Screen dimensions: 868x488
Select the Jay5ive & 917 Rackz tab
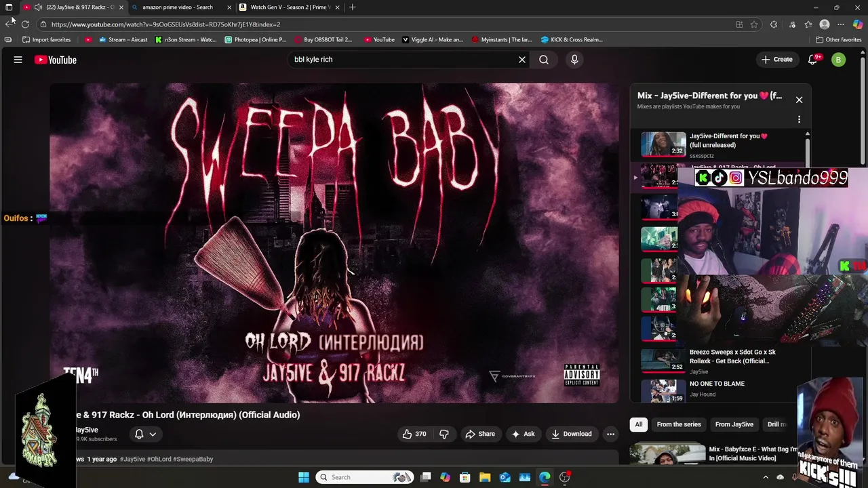(x=73, y=7)
